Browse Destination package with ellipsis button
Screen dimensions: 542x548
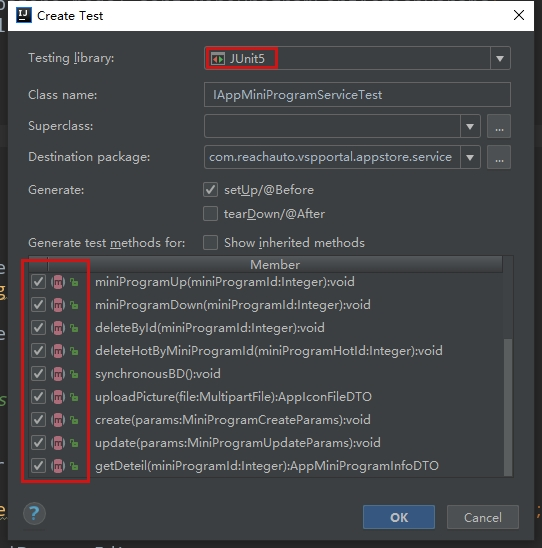point(499,157)
